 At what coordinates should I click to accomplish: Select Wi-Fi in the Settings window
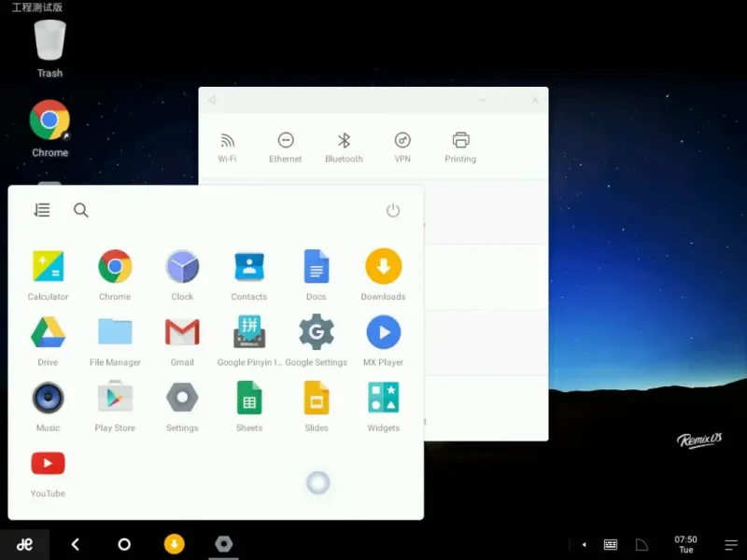(227, 147)
